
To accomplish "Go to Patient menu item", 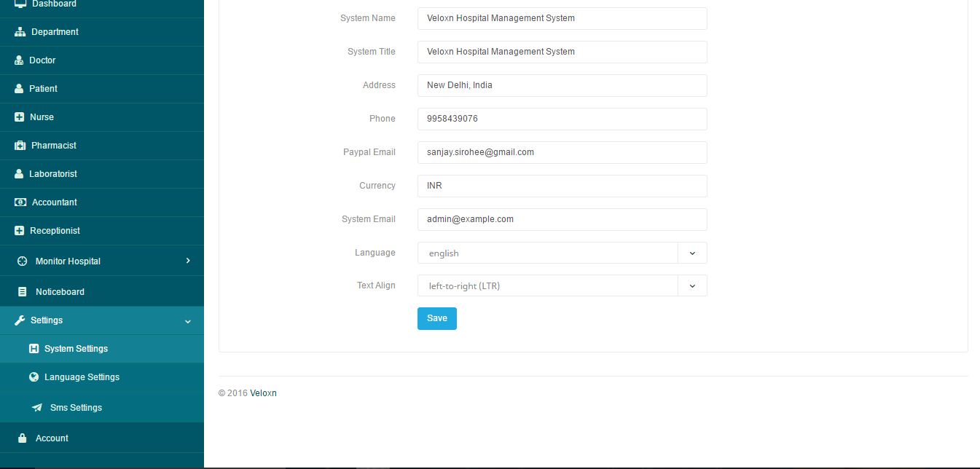I will coord(43,89).
